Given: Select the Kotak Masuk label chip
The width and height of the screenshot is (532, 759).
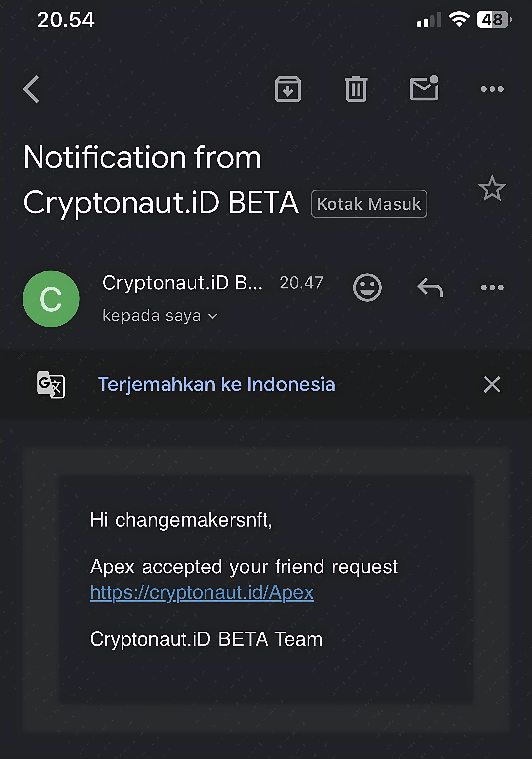Looking at the screenshot, I should pyautogui.click(x=369, y=204).
